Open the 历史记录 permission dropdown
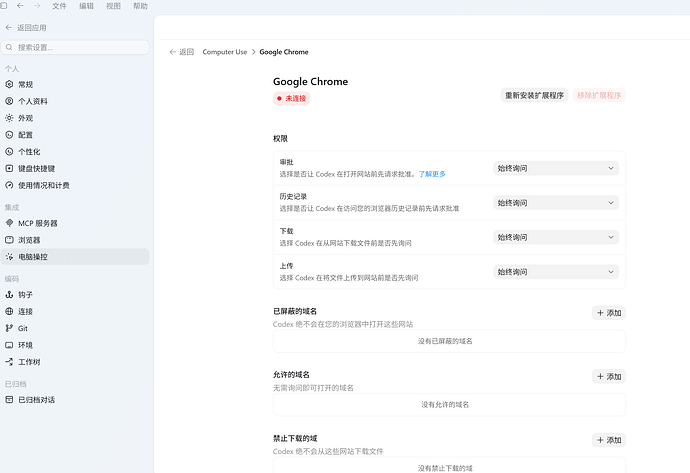 coord(556,203)
